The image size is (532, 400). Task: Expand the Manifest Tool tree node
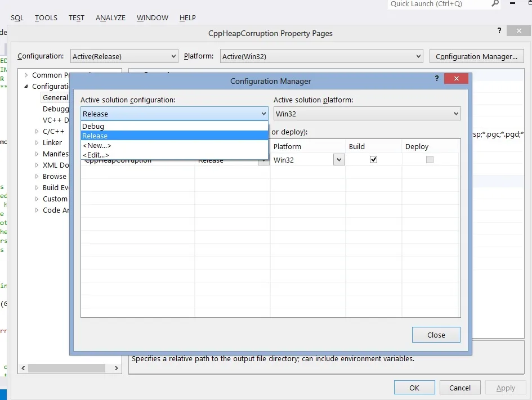click(37, 154)
